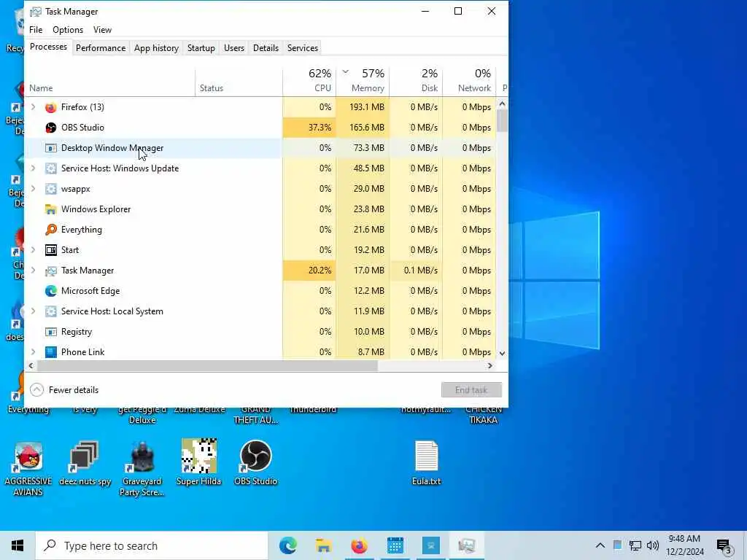Screen dimensions: 747x560
Task: Sort processes by Memory column
Action: (363, 81)
